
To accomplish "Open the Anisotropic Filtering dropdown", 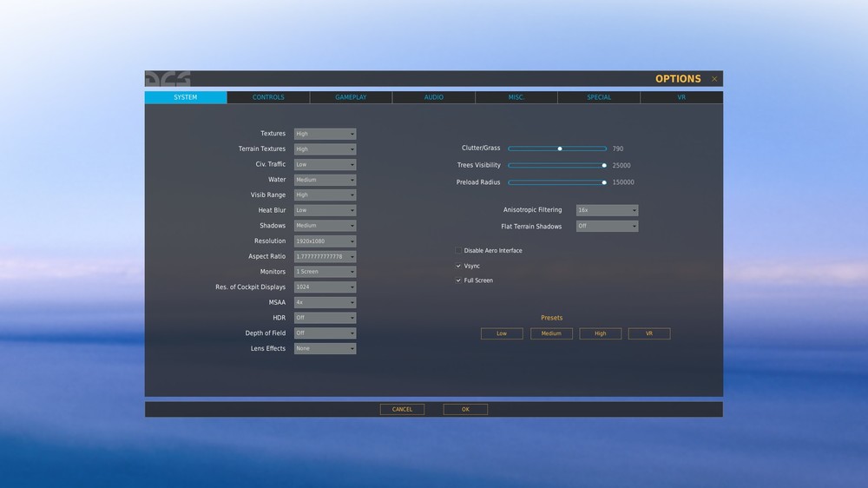I will (607, 210).
